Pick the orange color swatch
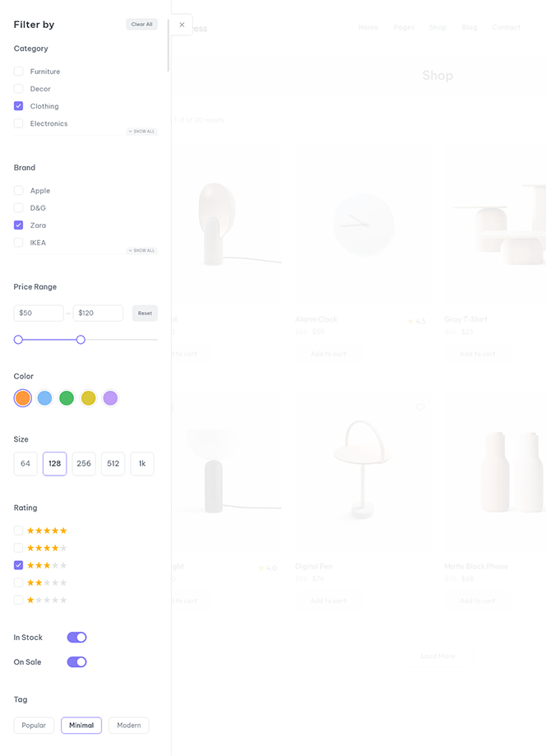Viewport: 546px width, 756px height. [23, 398]
